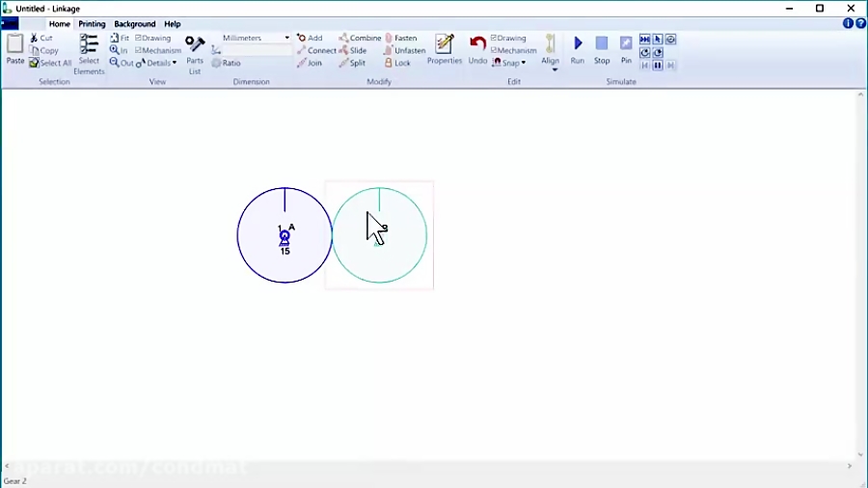Step simulation forward one frame

tap(670, 66)
